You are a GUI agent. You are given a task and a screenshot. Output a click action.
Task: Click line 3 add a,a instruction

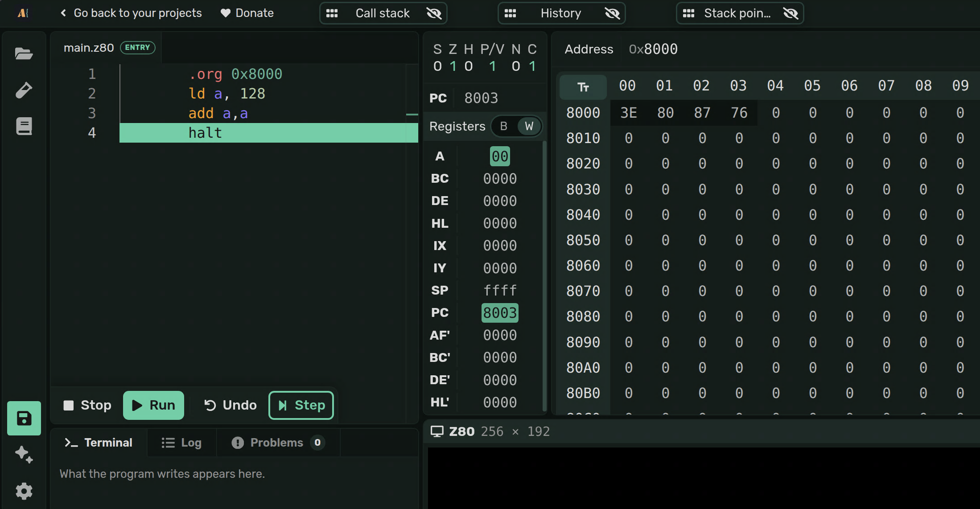pos(218,113)
